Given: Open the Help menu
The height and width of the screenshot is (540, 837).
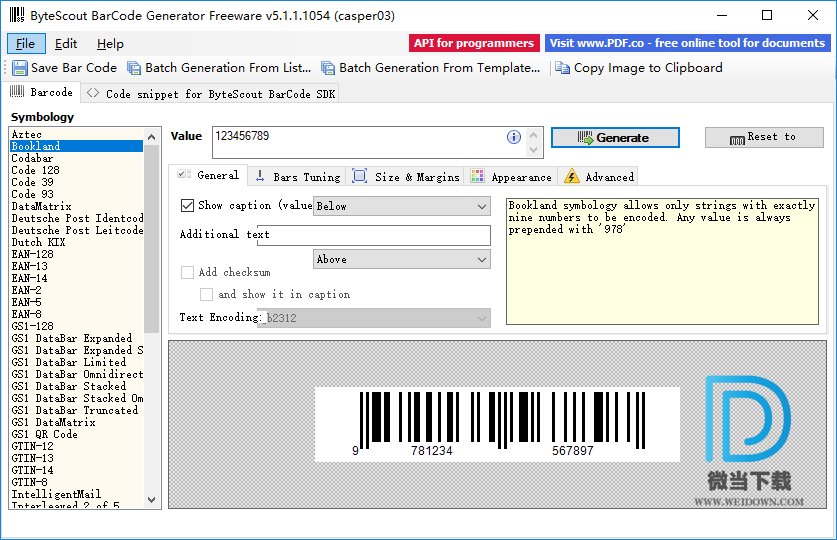Looking at the screenshot, I should point(110,44).
